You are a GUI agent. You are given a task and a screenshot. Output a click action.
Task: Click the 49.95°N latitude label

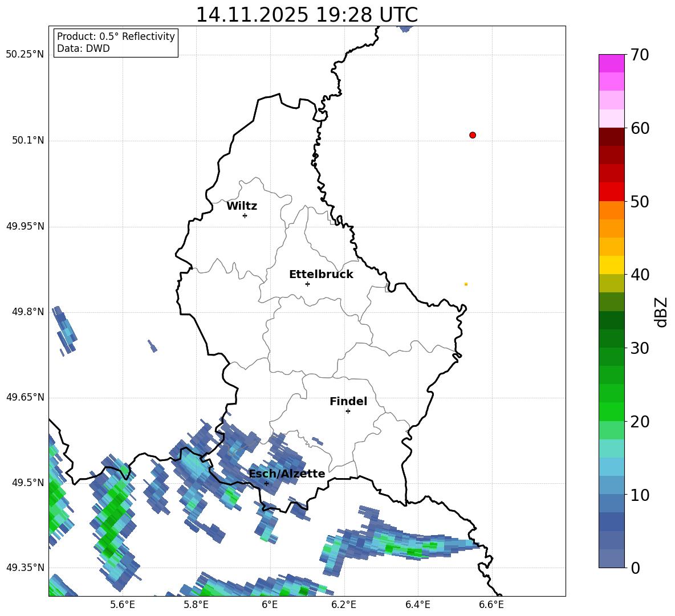25,226
